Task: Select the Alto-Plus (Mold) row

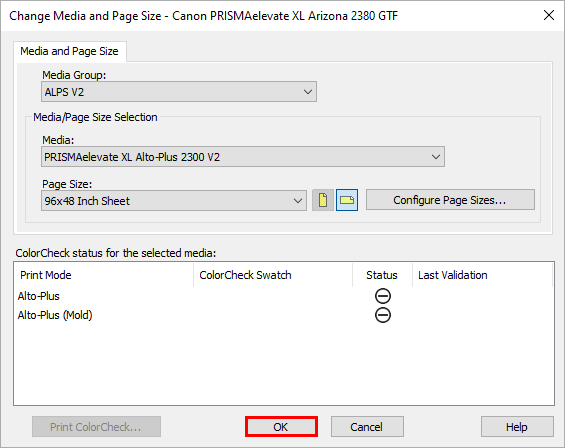Action: coord(284,315)
